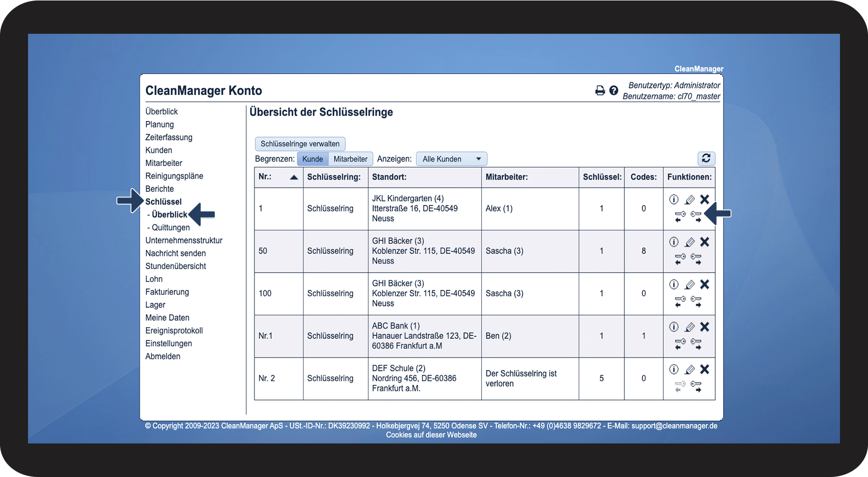Screen dimensions: 868x477
Task: Open Nachricht senden
Action: (x=175, y=253)
